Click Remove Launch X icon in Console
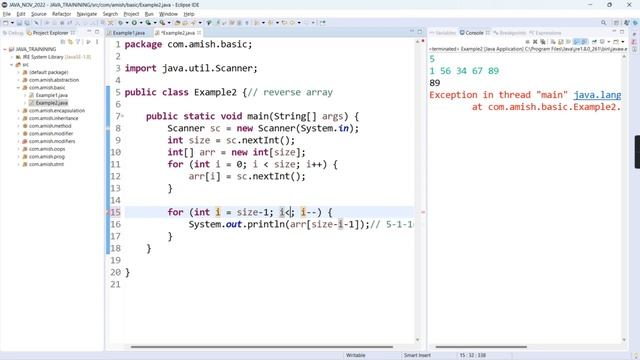 coord(535,42)
